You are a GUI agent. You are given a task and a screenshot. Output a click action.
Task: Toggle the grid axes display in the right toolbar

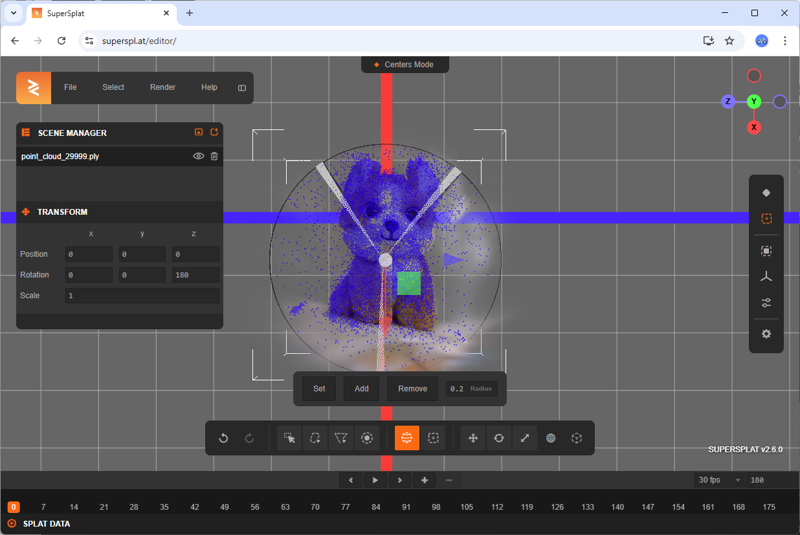[x=766, y=277]
